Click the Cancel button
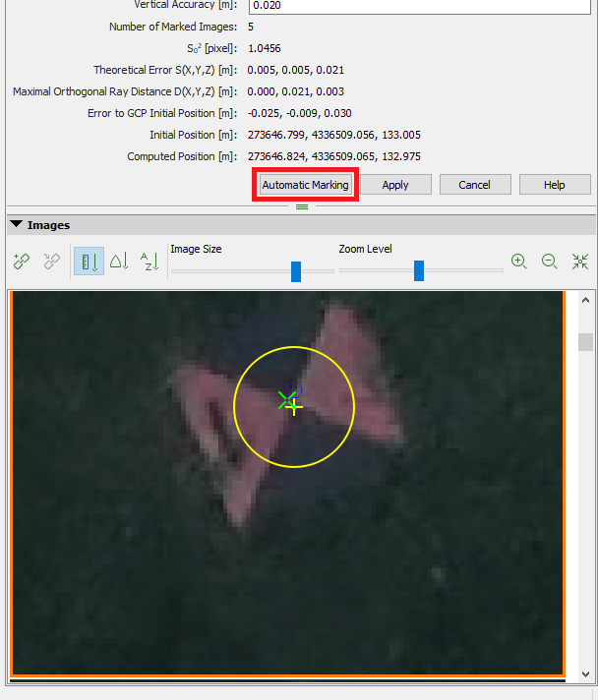The image size is (598, 700). (x=474, y=185)
